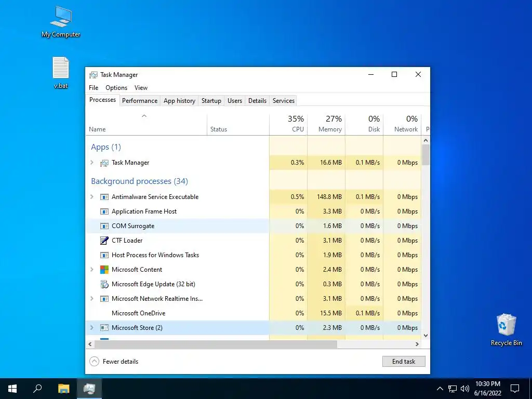Click the Apps (1) group heading
The image size is (532, 399).
(106, 147)
